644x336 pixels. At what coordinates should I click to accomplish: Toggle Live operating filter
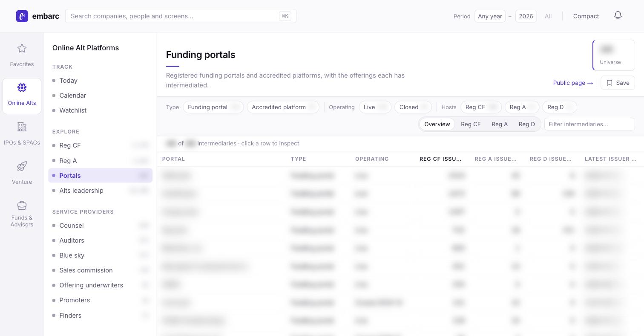(375, 107)
